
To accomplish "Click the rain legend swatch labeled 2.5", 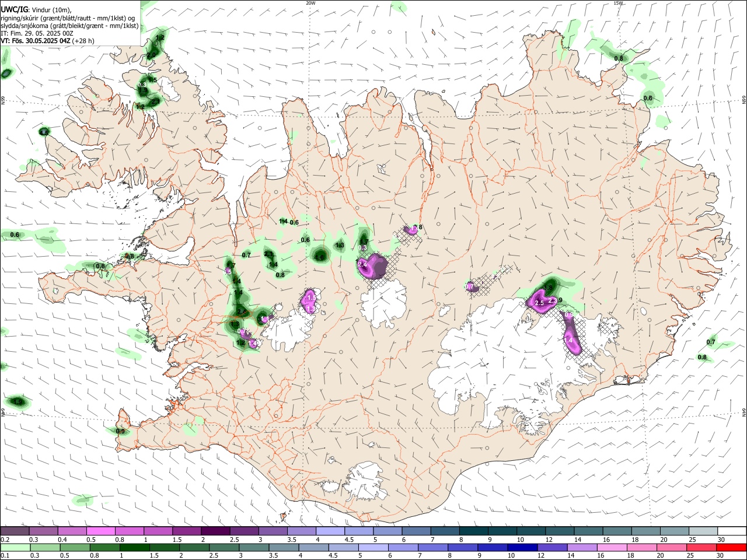I will click(x=225, y=547).
